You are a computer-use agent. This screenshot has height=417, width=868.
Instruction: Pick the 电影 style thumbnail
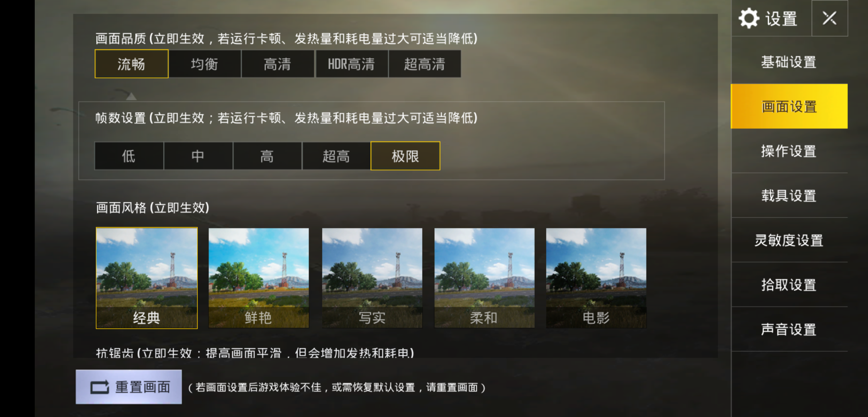(x=596, y=278)
